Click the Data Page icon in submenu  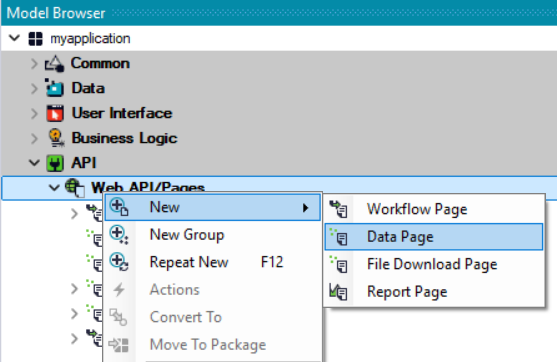pyautogui.click(x=339, y=237)
